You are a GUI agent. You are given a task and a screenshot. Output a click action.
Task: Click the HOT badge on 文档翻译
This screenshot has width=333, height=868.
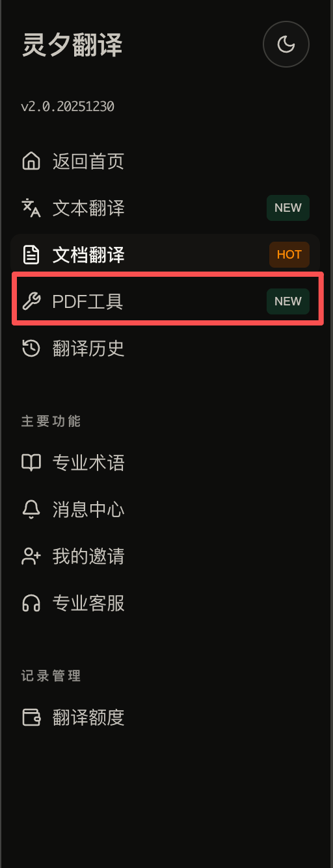[x=289, y=255]
